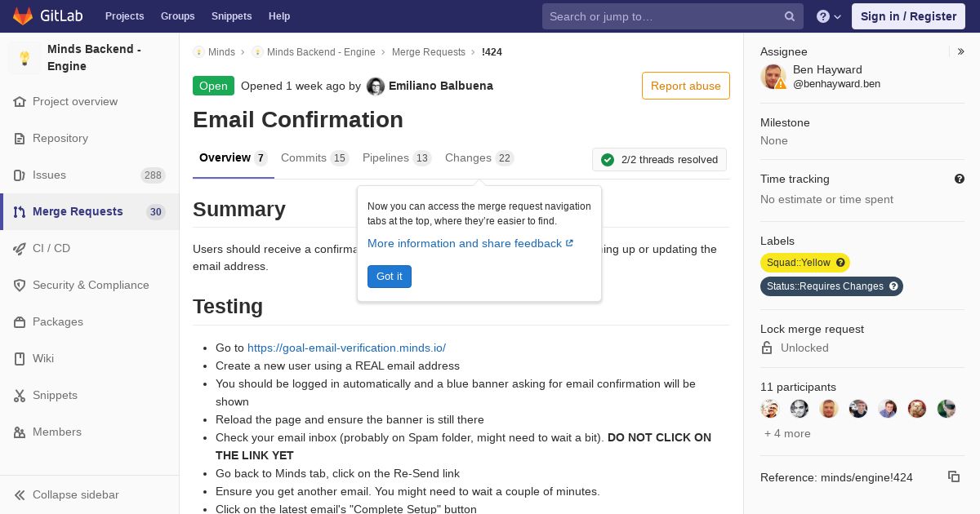Expand the '+ 4 more' participants
Viewport: 980px width, 514px height.
pos(787,433)
